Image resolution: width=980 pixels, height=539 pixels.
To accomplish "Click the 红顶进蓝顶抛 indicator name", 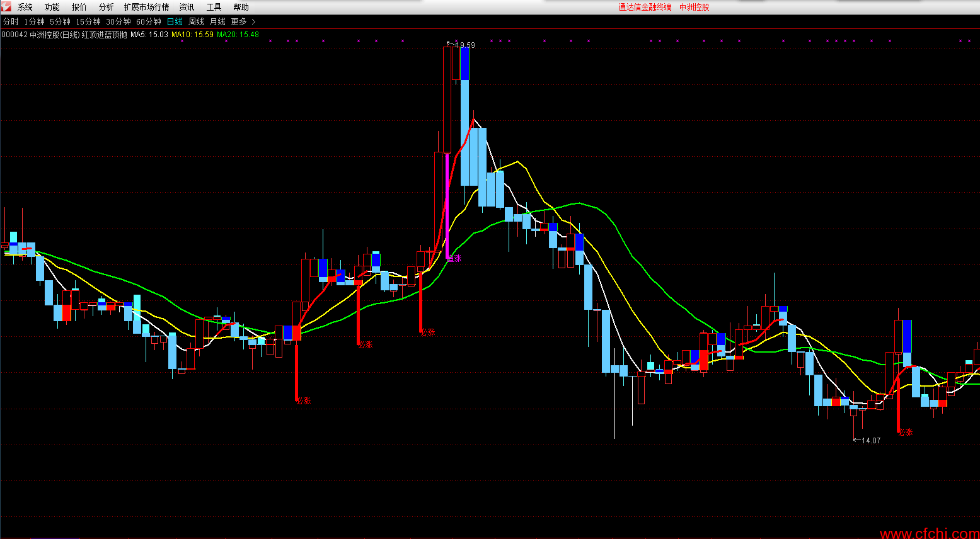I will [x=105, y=35].
